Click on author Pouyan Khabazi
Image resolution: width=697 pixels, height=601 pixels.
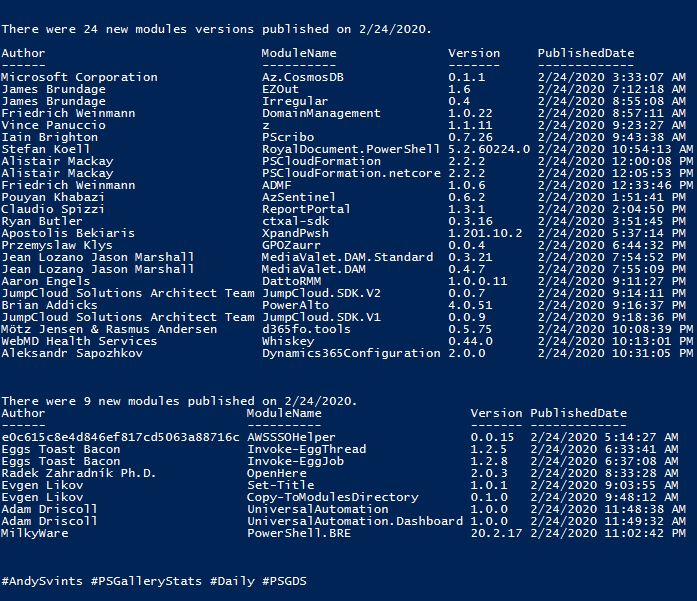point(53,197)
